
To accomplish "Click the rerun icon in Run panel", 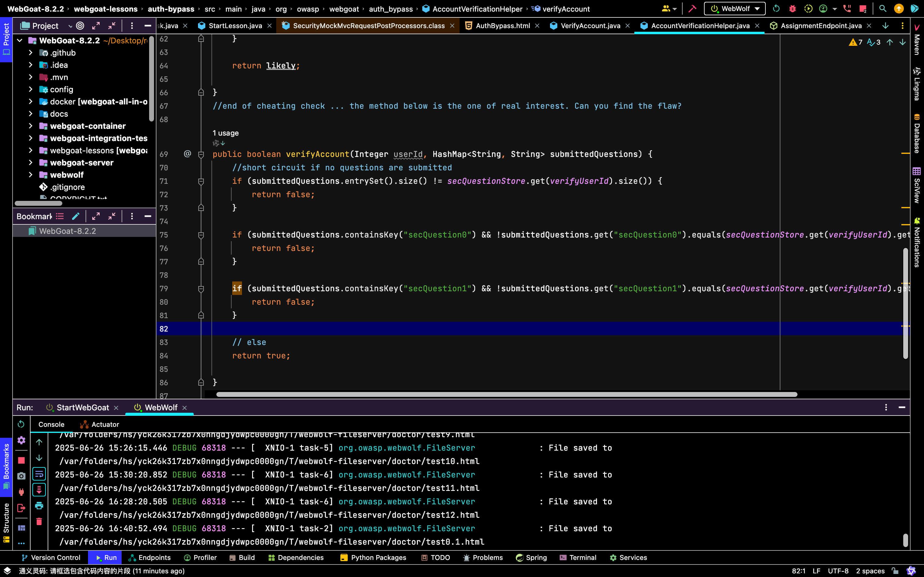I will click(21, 424).
